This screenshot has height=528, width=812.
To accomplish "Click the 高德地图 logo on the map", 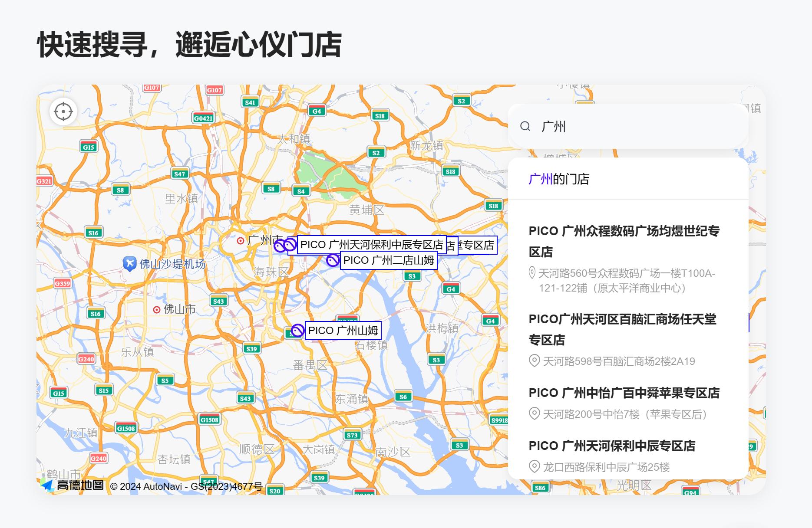I will pos(72,485).
